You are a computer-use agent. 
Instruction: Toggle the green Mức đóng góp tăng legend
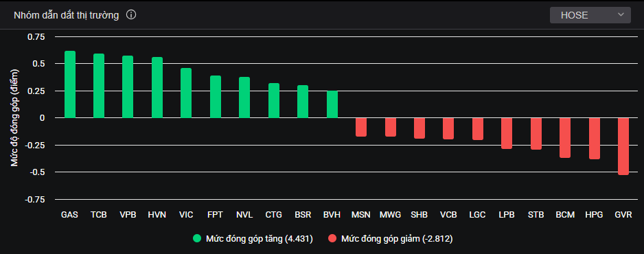253,239
